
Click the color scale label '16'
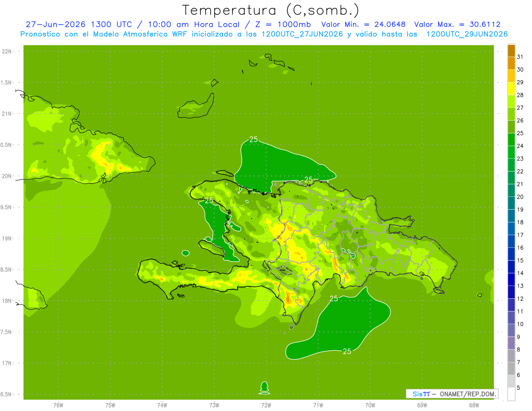pyautogui.click(x=520, y=248)
